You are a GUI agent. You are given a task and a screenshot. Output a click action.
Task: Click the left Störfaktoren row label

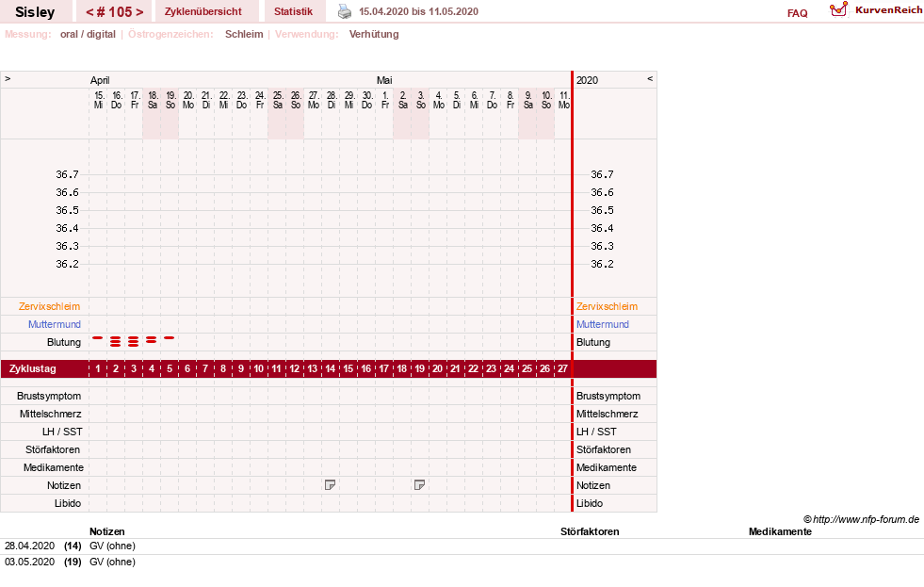pyautogui.click(x=53, y=449)
